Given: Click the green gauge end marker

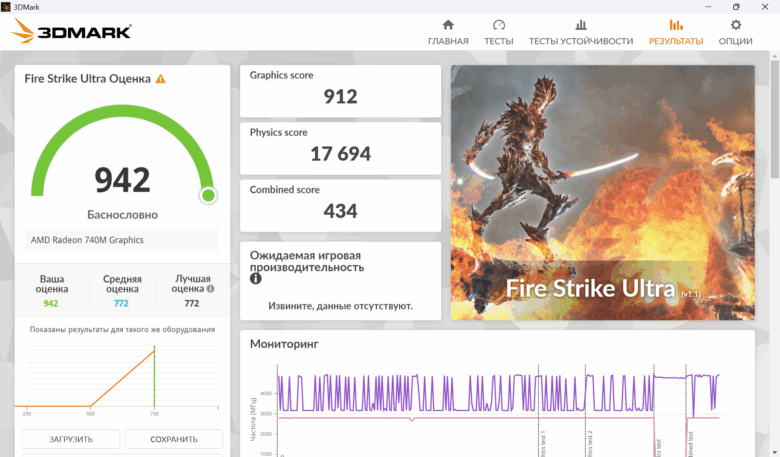Looking at the screenshot, I should 208,195.
